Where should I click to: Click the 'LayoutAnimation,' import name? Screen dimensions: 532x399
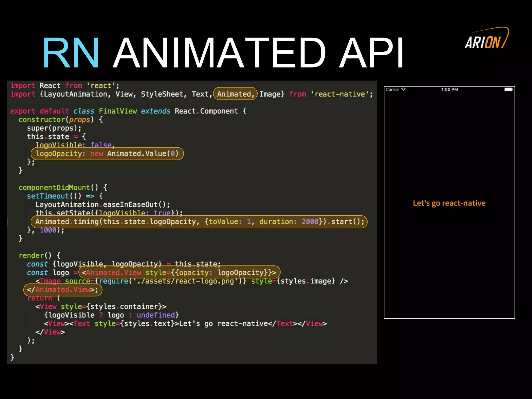point(77,94)
